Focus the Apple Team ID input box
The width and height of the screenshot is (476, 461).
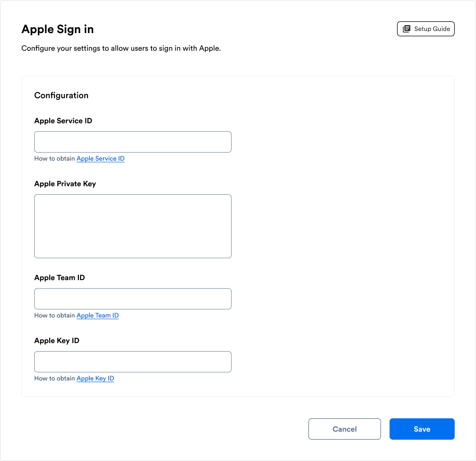coord(132,299)
